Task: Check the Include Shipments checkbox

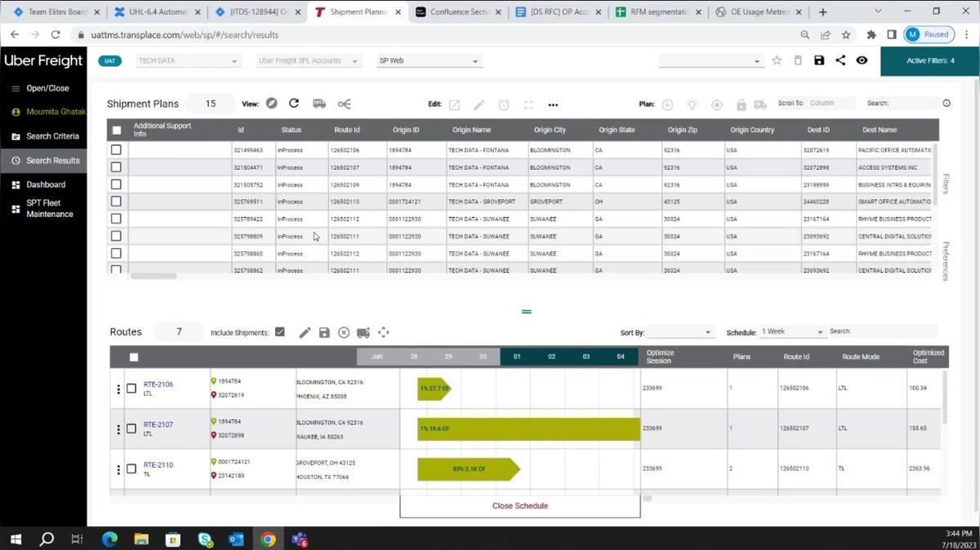Action: 280,332
